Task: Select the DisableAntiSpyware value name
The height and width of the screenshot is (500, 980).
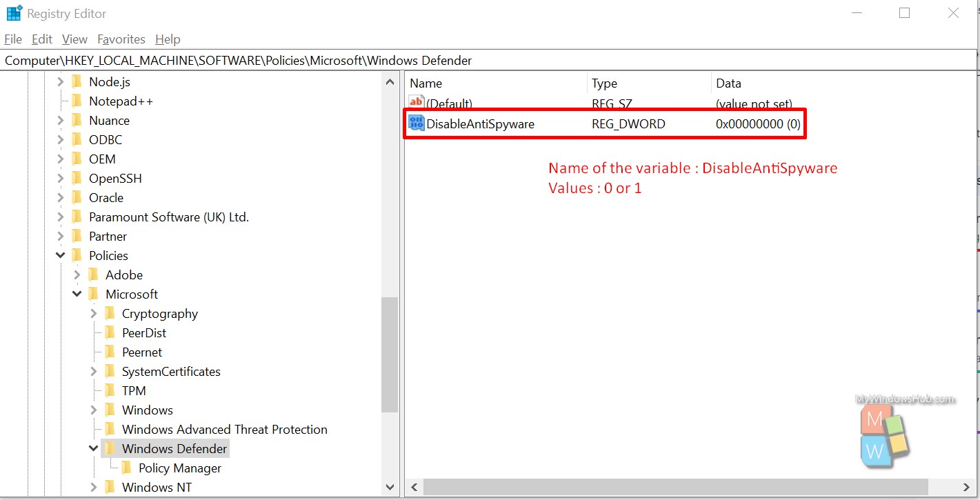Action: (x=480, y=124)
